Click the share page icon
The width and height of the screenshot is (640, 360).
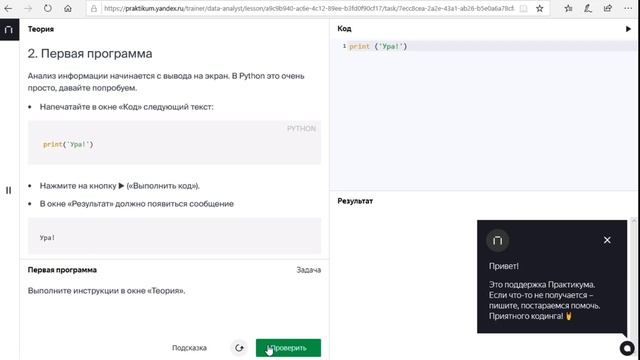608,8
